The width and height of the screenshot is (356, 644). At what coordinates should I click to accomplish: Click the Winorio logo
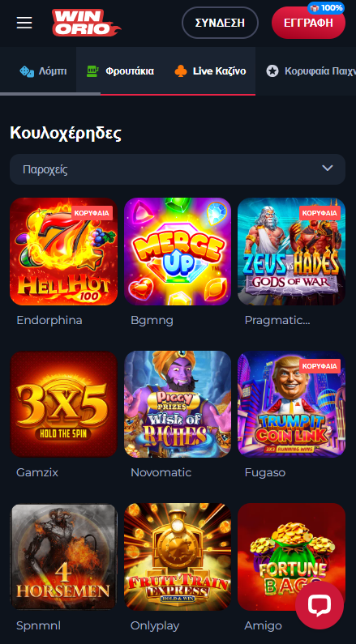pyautogui.click(x=86, y=23)
